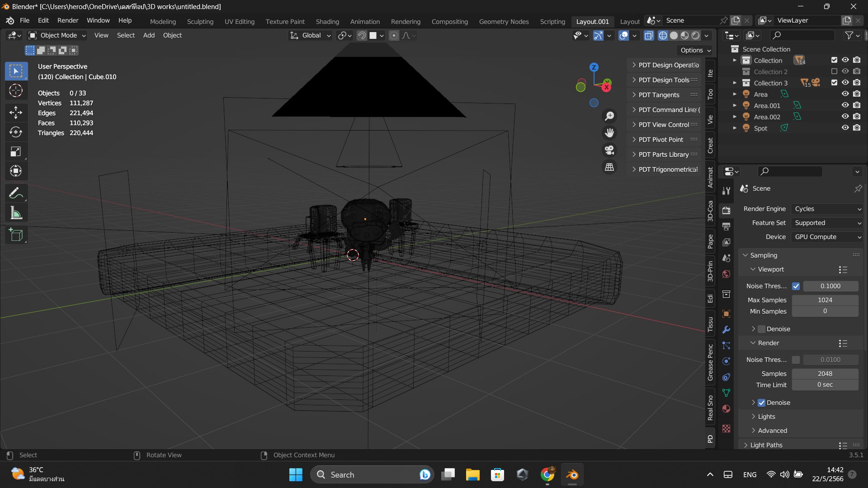Enable Collection 2 exclude checkbox
868x488 pixels.
(x=834, y=71)
